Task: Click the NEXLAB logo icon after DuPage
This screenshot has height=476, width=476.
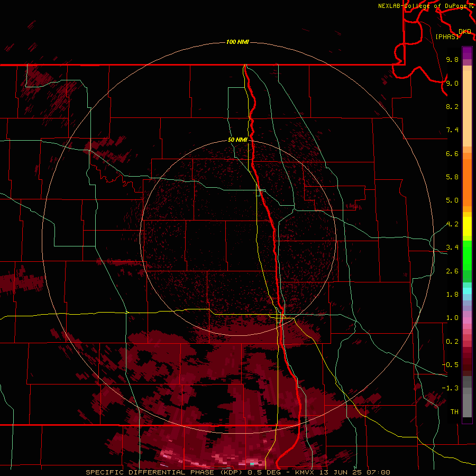Action: pyautogui.click(x=471, y=5)
